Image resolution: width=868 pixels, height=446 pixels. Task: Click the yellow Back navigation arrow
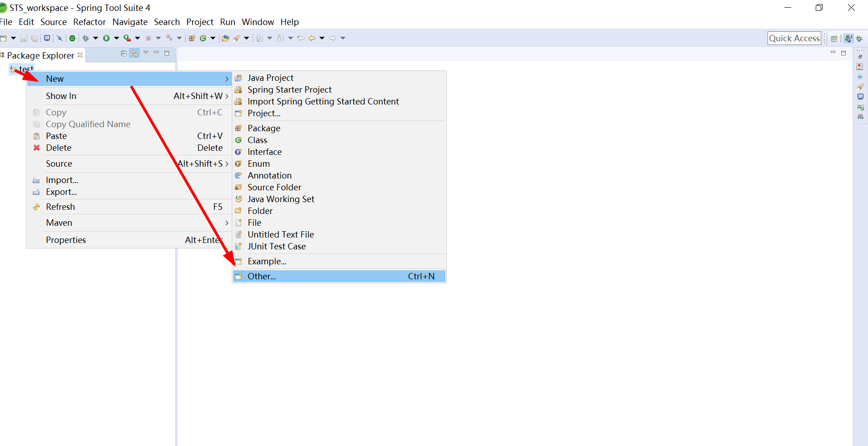pos(312,38)
